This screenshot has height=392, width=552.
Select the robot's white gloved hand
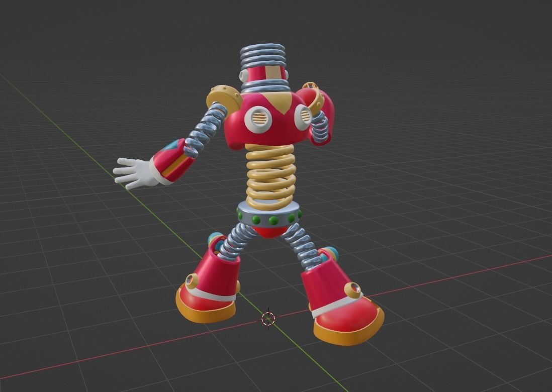[x=135, y=172]
